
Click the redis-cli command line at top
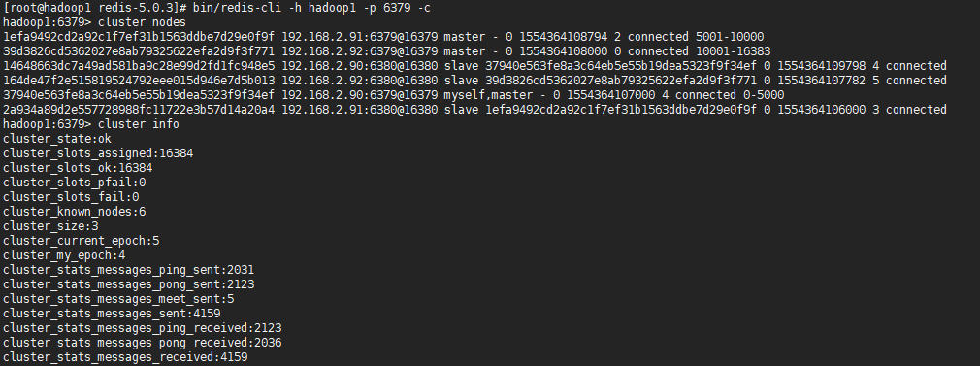217,8
